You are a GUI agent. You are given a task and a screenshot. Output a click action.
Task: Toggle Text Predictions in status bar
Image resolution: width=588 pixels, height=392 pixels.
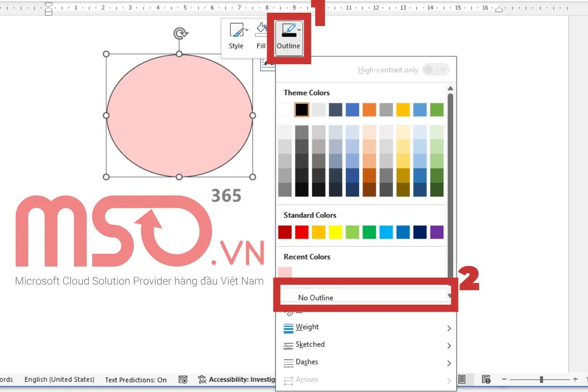point(136,379)
